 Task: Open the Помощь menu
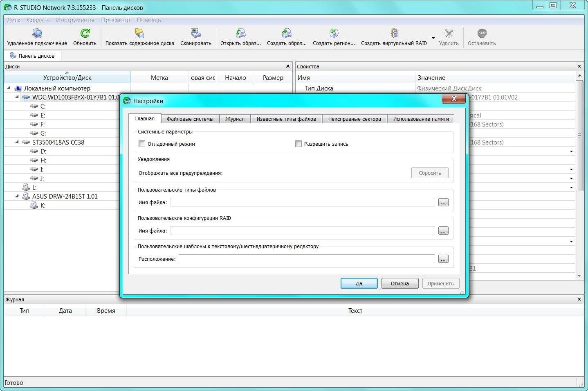(148, 20)
